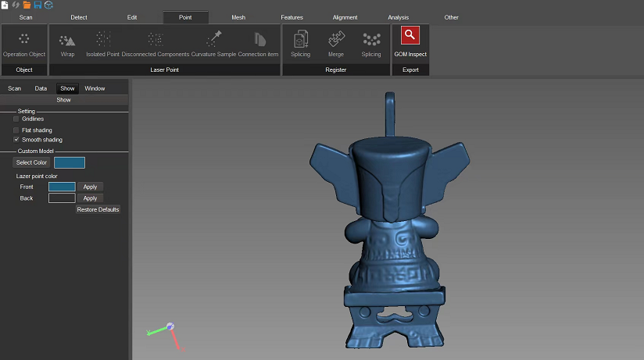Enable the Gridlines checkbox
Image resolution: width=644 pixels, height=360 pixels.
click(x=16, y=119)
